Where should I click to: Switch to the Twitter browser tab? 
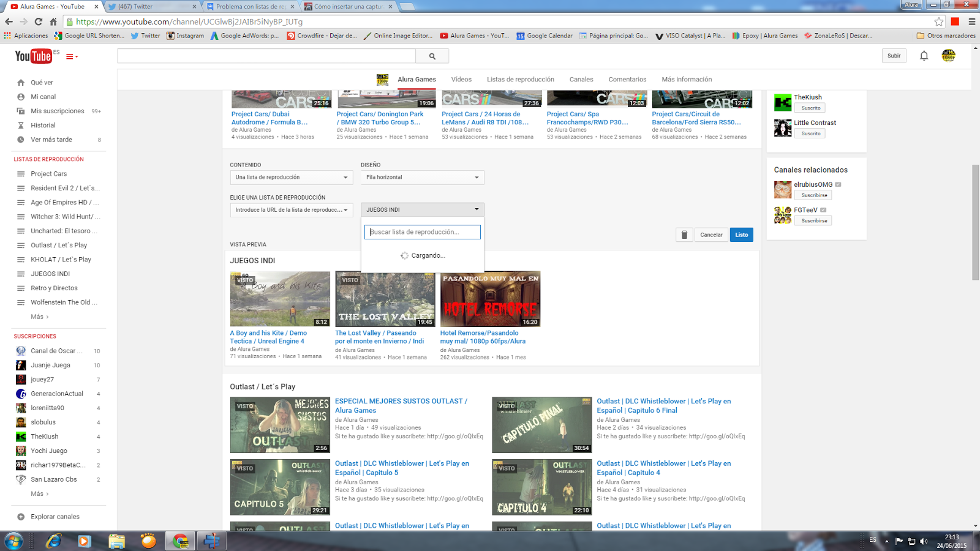(x=152, y=7)
